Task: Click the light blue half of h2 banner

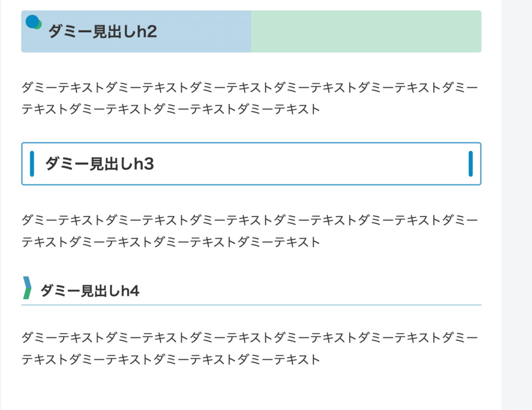Action: 136,32
